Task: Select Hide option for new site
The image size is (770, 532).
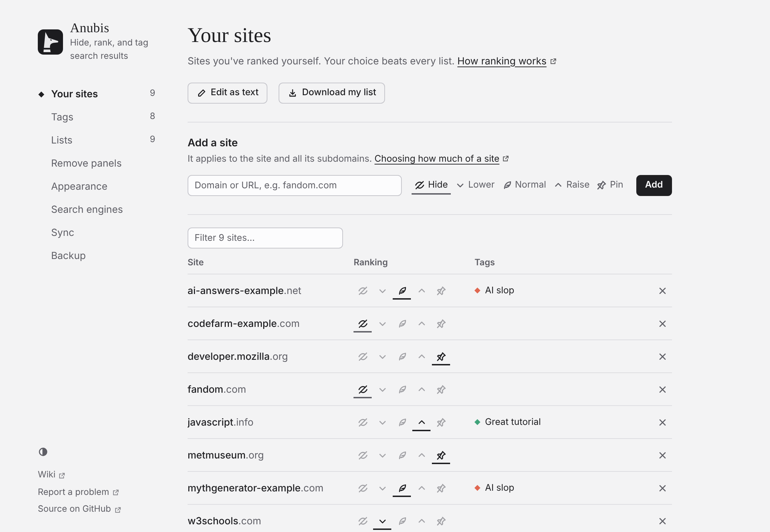Action: 431,185
